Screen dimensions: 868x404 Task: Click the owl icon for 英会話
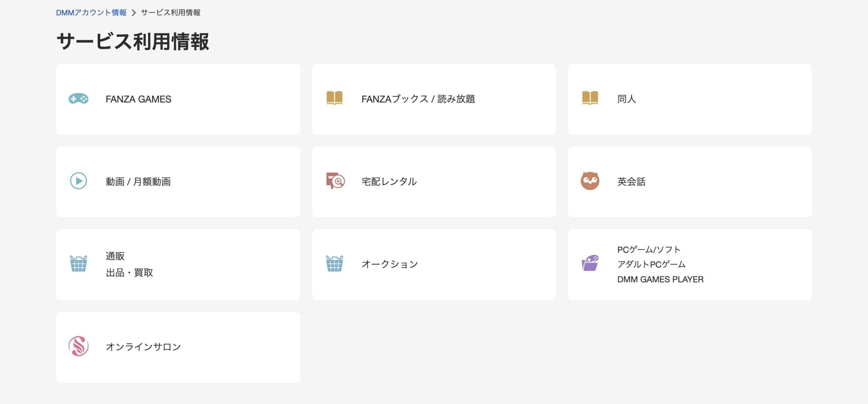click(x=590, y=181)
